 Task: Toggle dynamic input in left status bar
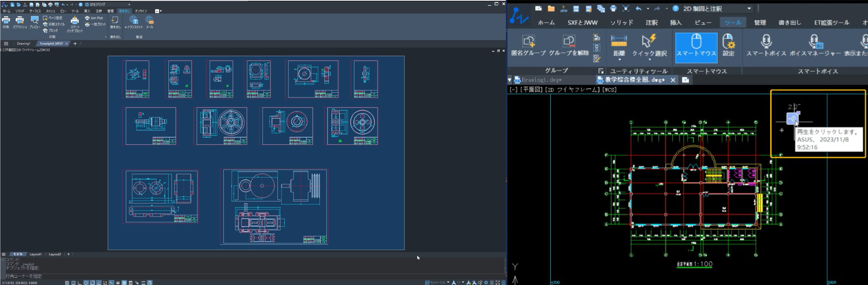(x=112, y=283)
